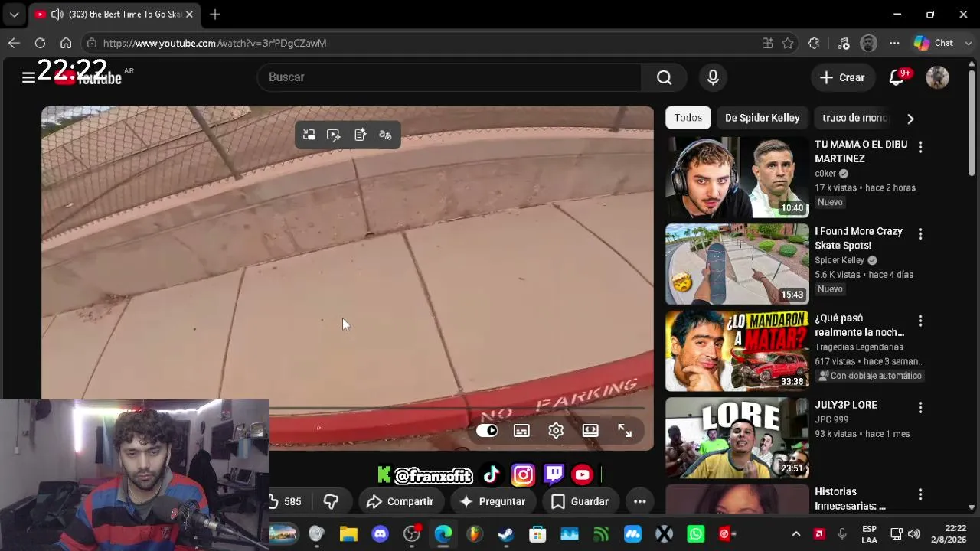Screen dimensions: 980x551
Task: Open the notifications bell
Action: tap(896, 77)
